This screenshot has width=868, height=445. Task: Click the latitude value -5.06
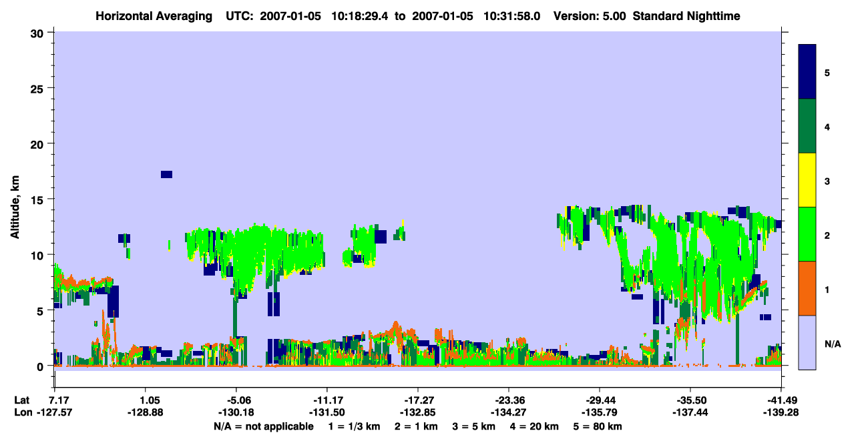[x=236, y=400]
